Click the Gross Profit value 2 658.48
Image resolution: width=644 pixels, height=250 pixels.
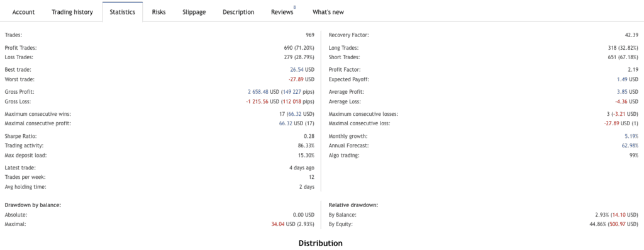tap(258, 92)
